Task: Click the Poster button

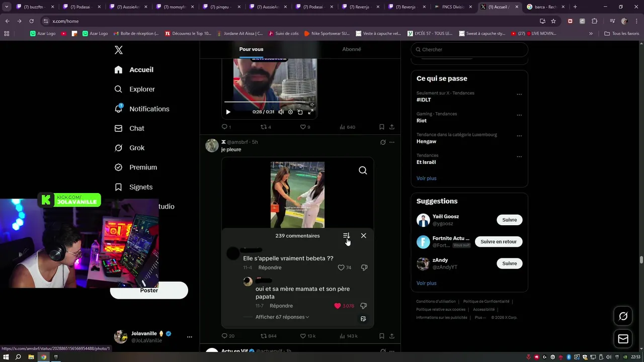Action: point(149,291)
